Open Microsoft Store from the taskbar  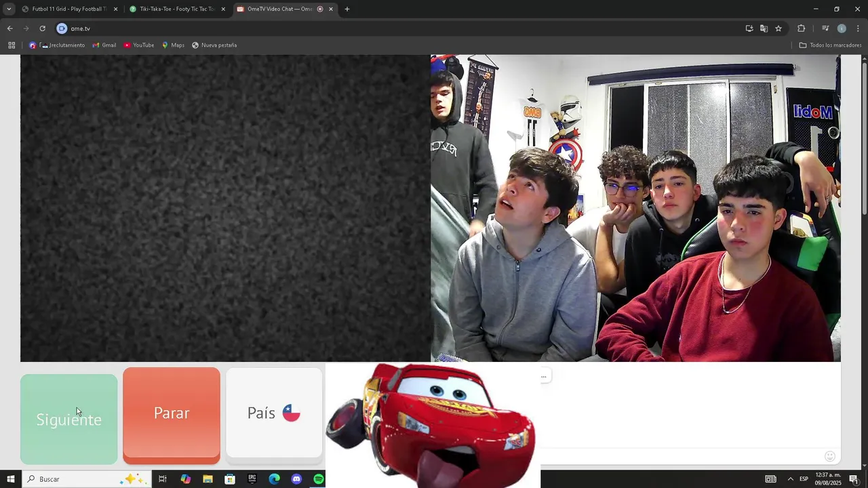230,479
